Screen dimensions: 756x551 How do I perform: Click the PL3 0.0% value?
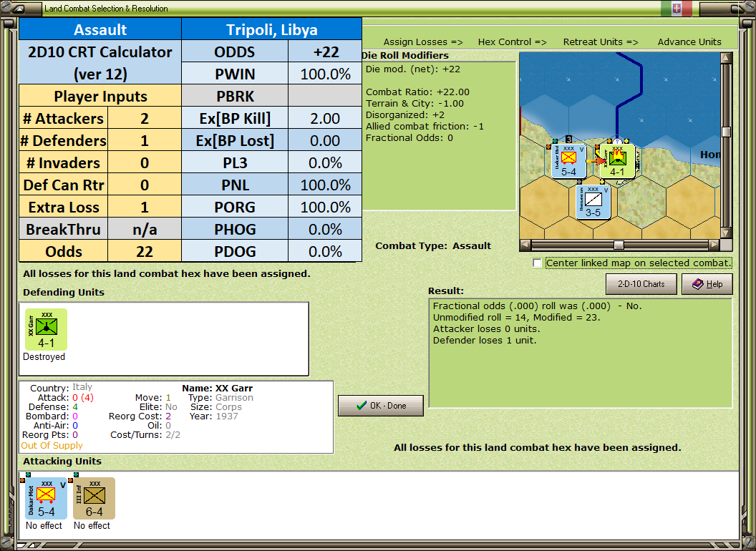pyautogui.click(x=325, y=163)
